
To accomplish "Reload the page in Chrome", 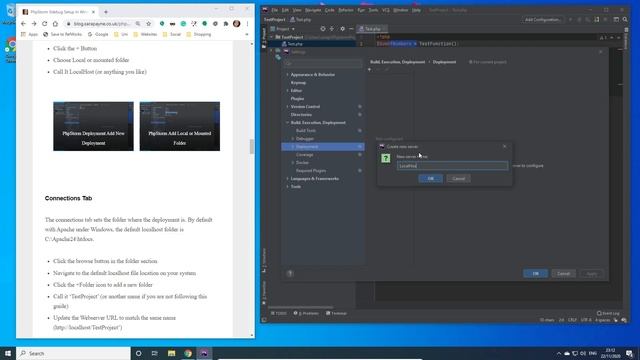I will [44, 24].
